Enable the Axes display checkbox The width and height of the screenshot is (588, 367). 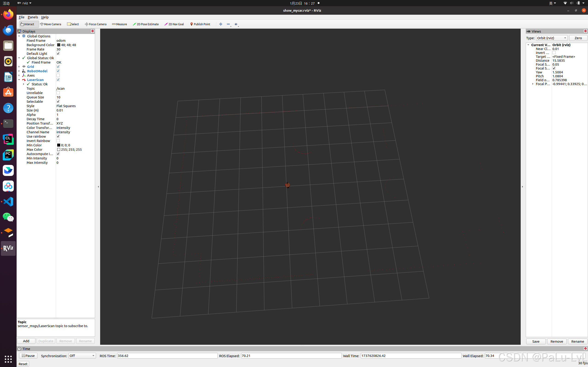(58, 75)
